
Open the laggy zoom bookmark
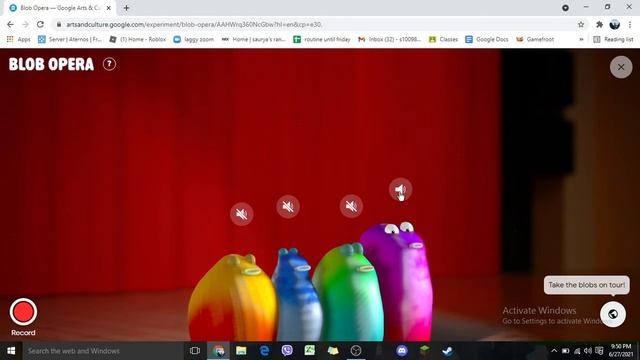tap(194, 39)
